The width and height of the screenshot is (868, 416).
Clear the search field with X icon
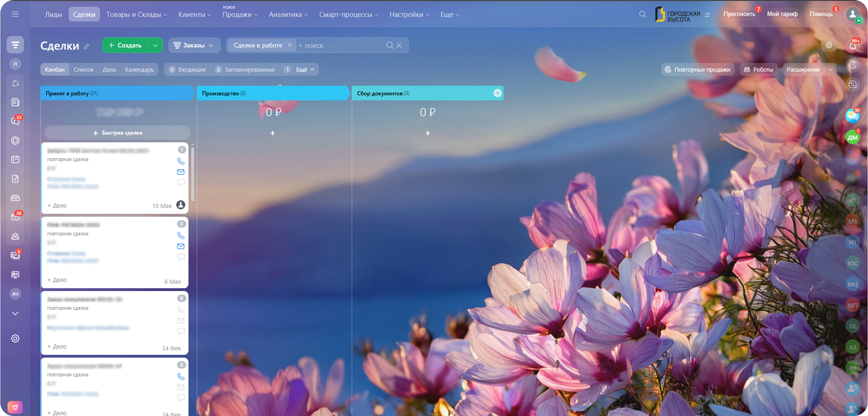(x=399, y=45)
